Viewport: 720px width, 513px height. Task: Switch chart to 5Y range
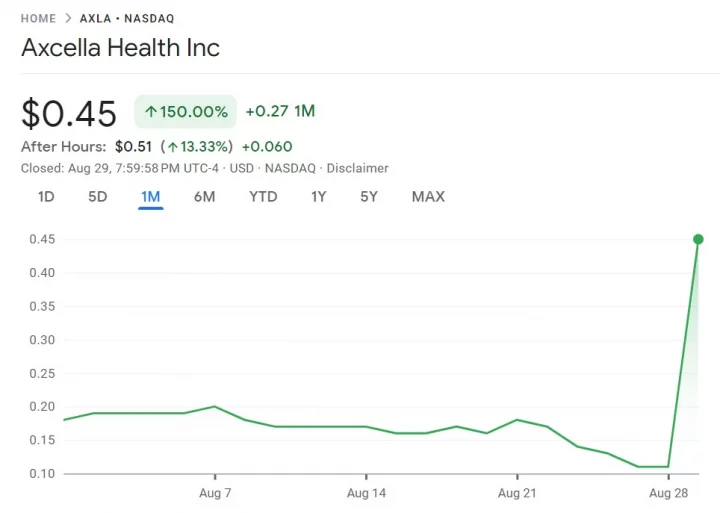(369, 197)
